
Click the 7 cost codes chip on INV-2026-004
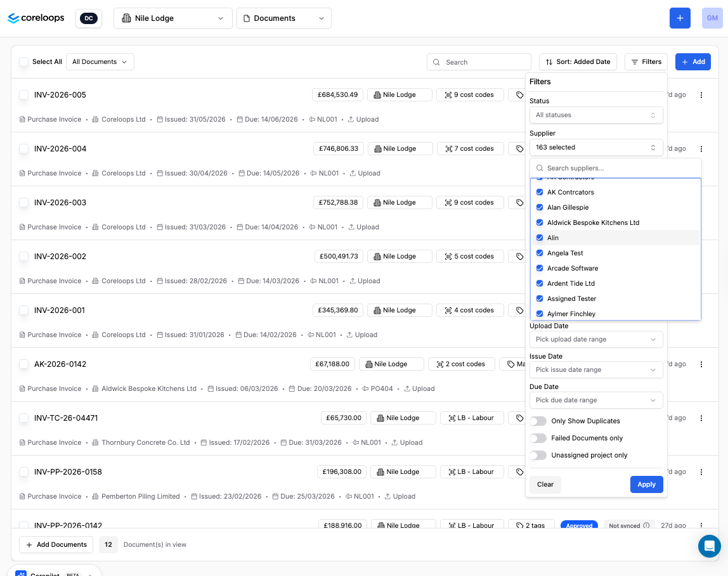pyautogui.click(x=471, y=148)
